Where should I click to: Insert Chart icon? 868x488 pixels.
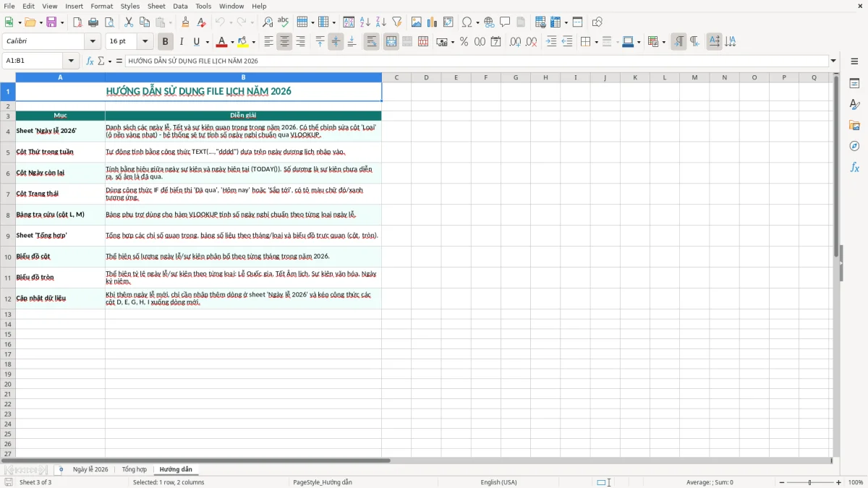(x=433, y=22)
